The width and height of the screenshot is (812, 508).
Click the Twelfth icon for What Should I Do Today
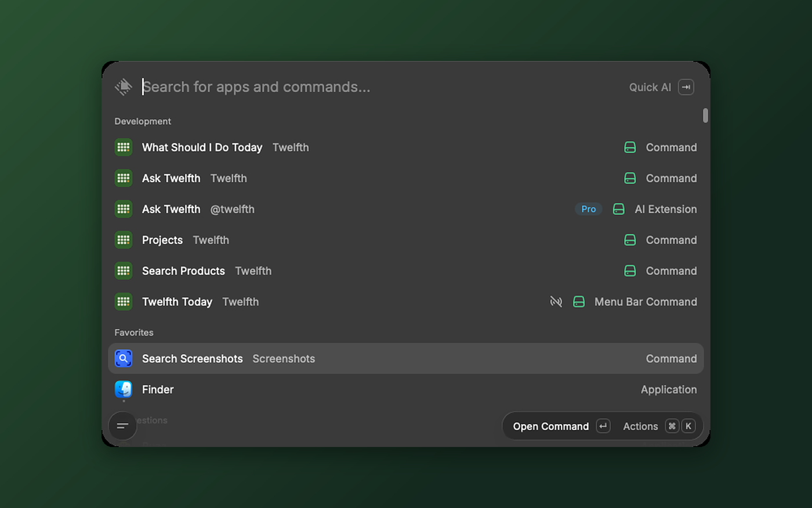(124, 147)
